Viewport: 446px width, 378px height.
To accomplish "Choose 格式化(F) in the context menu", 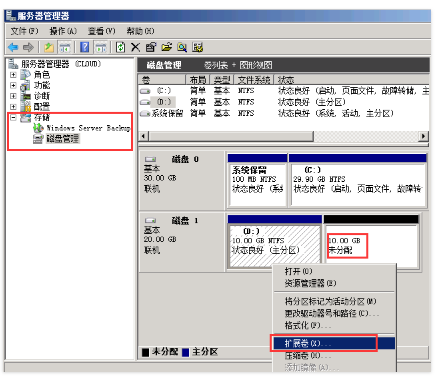I will (334, 325).
